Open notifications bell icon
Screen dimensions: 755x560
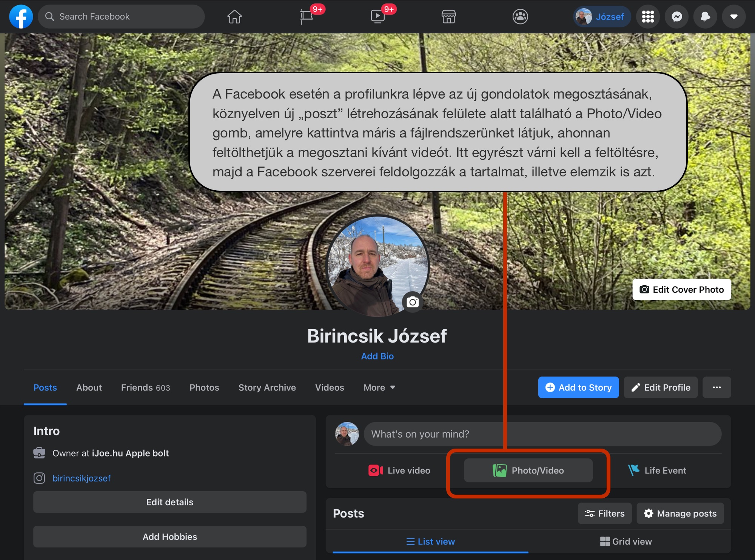pos(705,17)
